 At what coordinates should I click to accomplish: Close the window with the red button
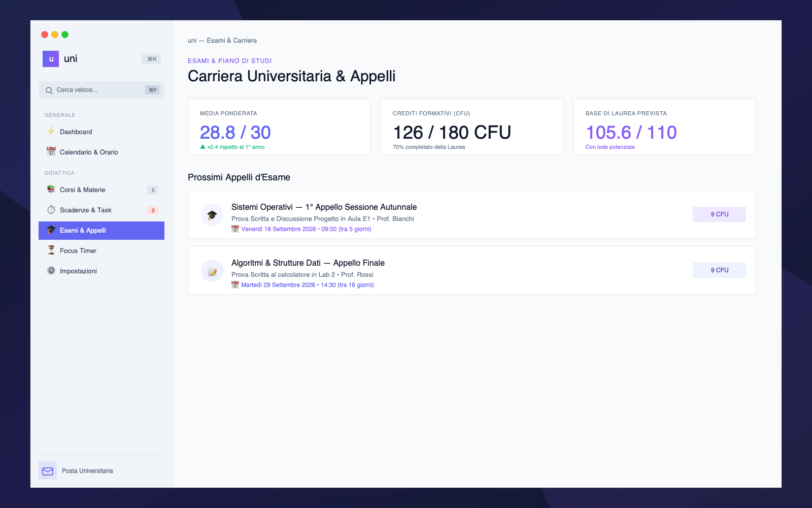click(x=45, y=35)
